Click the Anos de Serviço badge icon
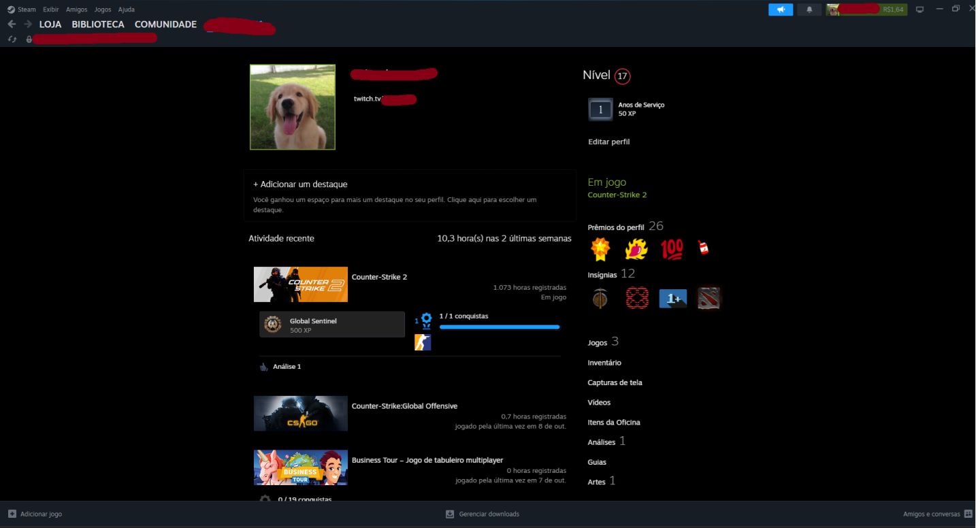Viewport: 980px width, 528px height. (x=600, y=110)
